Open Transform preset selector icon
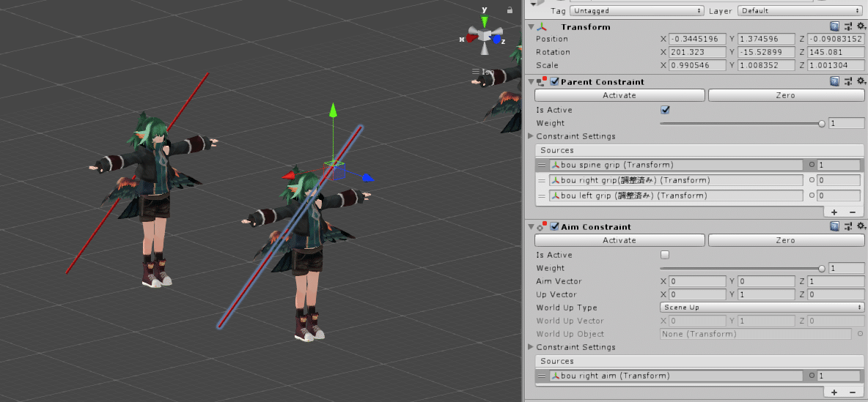 pyautogui.click(x=848, y=26)
